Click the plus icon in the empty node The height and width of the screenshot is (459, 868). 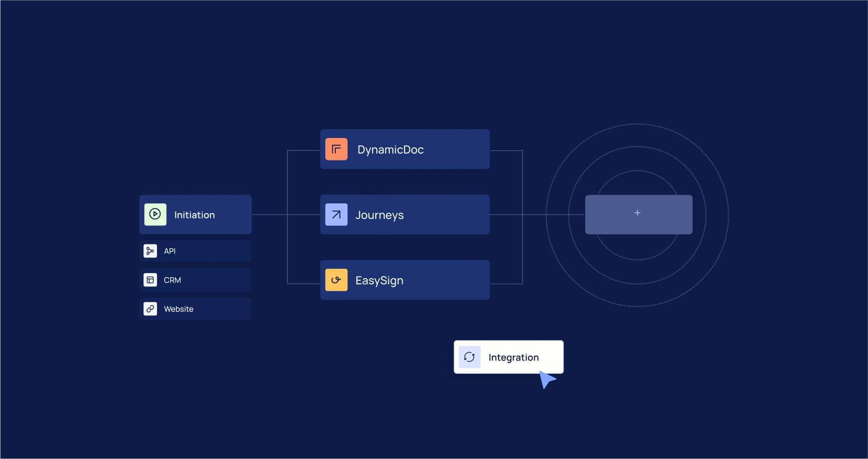tap(637, 213)
